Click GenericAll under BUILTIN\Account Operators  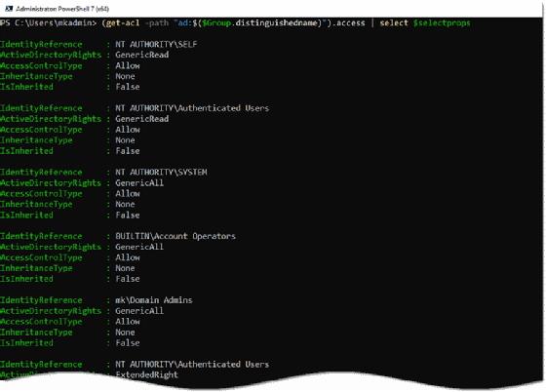click(x=139, y=247)
